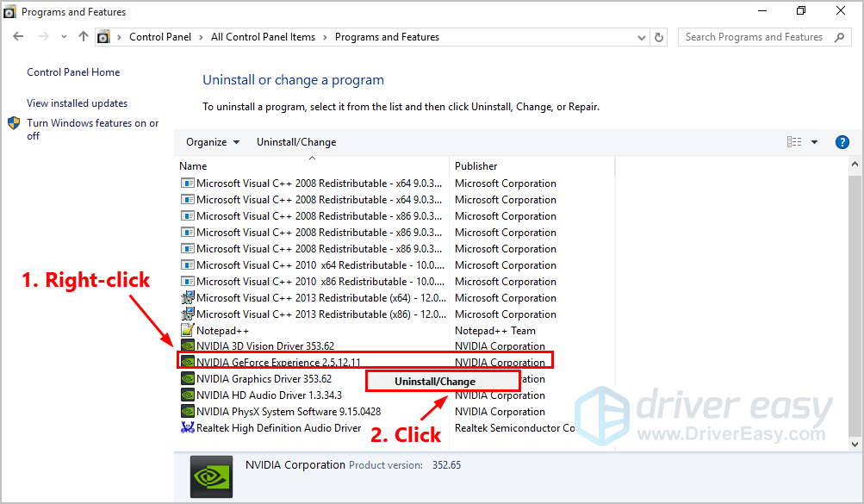The width and height of the screenshot is (864, 504).
Task: Select NVIDIA PhysX System Software 9.15.0428 text
Action: pos(289,412)
